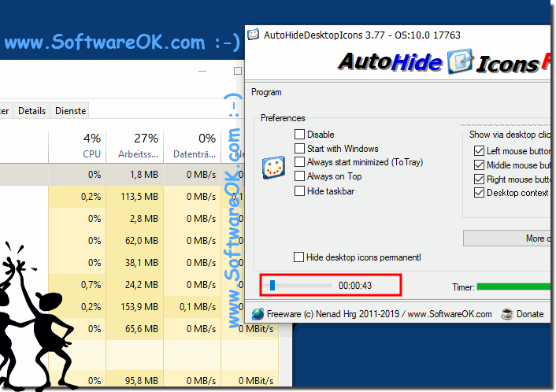Switch to Details tab in Task Manager
This screenshot has height=392, width=556.
coord(32,111)
